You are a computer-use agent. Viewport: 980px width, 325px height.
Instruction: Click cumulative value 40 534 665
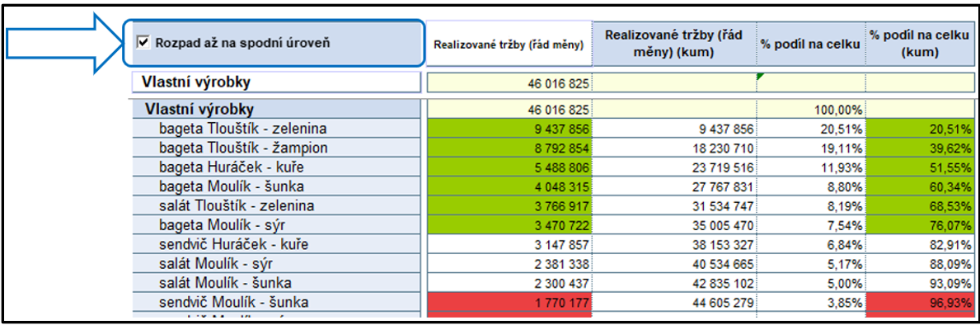pyautogui.click(x=674, y=264)
